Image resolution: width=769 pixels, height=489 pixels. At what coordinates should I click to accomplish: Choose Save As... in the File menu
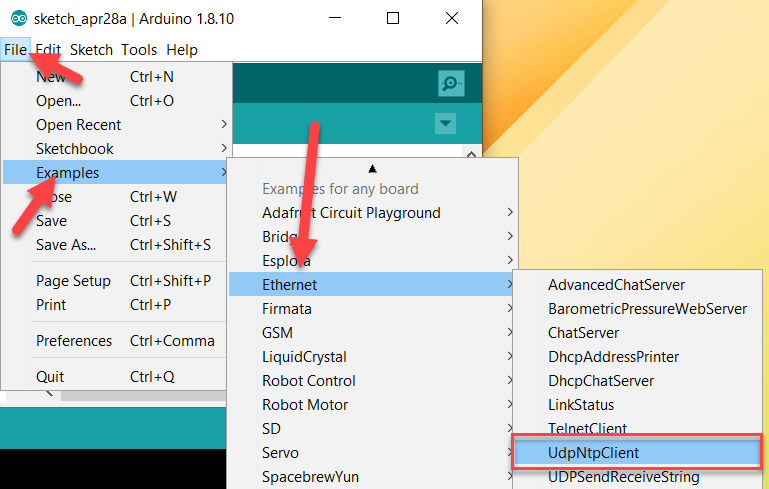click(x=116, y=245)
